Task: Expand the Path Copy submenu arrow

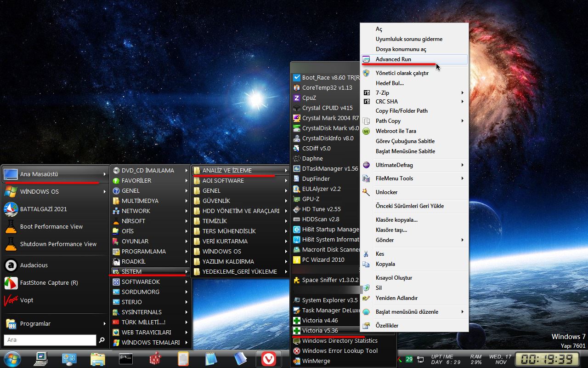Action: 463,121
